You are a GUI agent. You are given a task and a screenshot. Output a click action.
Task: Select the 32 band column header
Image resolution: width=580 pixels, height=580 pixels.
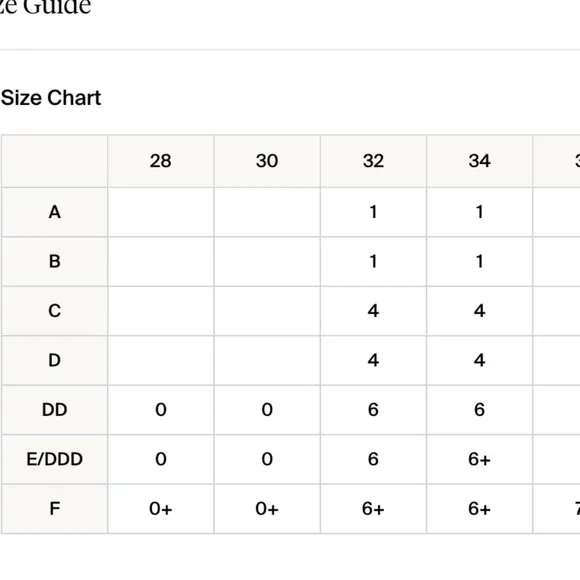(373, 161)
